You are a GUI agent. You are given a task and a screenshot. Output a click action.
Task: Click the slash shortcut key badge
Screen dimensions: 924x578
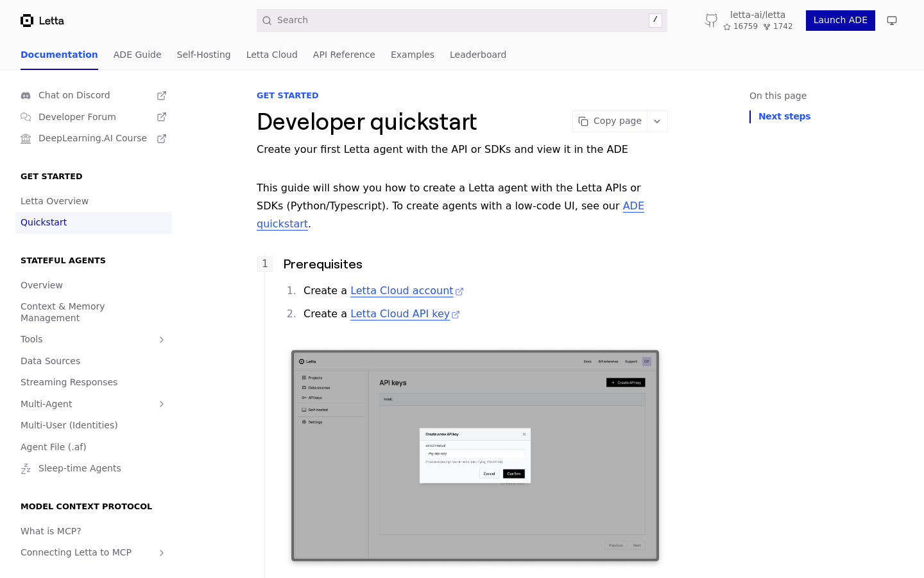[x=655, y=21]
